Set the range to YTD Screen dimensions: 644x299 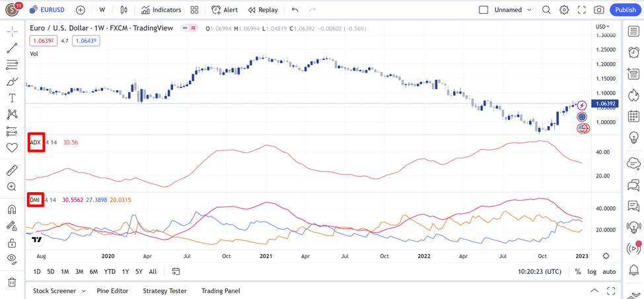click(x=110, y=271)
